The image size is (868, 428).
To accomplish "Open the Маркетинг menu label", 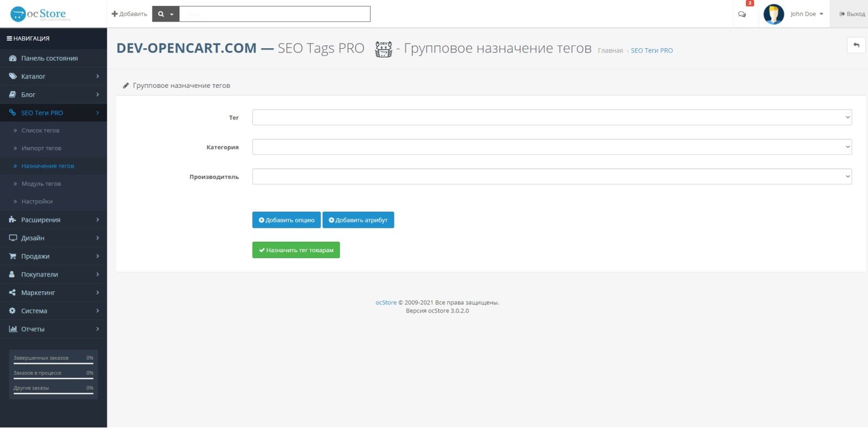I will [38, 293].
